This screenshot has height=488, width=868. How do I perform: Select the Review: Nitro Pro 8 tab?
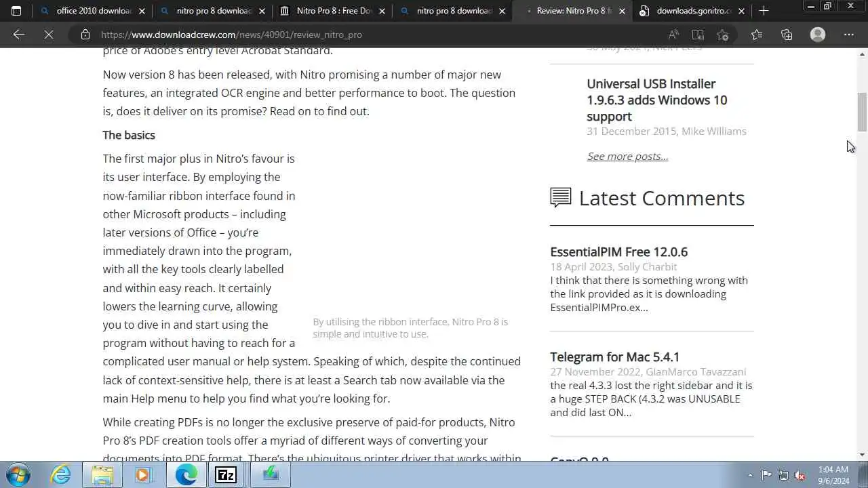[573, 11]
